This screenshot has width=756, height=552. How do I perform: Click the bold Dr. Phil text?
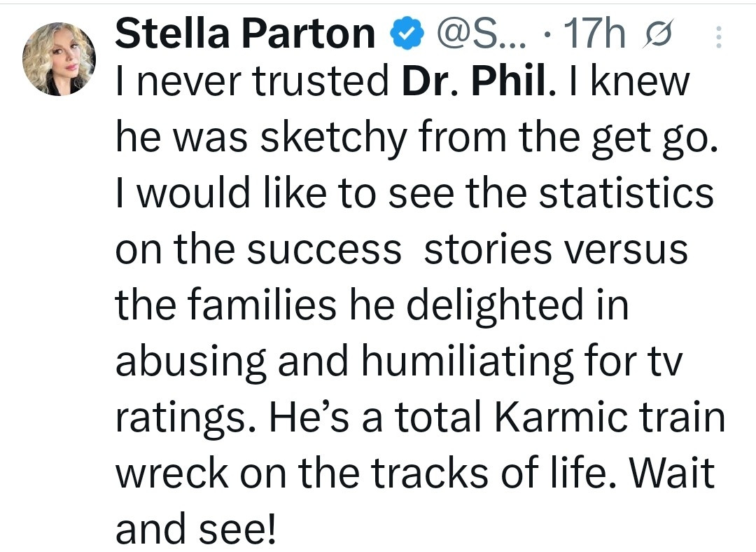[475, 81]
